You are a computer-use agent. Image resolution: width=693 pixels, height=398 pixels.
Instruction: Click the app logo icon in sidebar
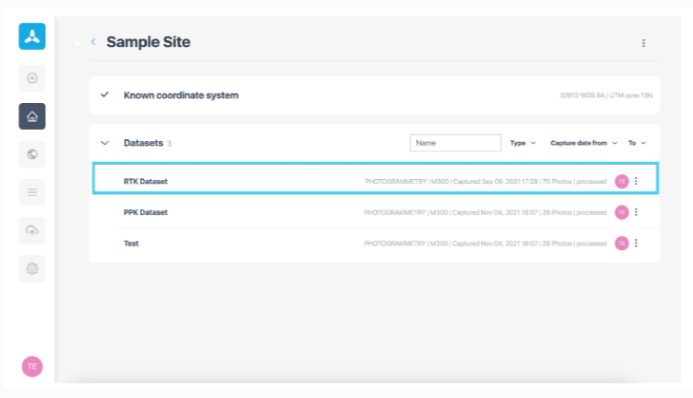[32, 36]
